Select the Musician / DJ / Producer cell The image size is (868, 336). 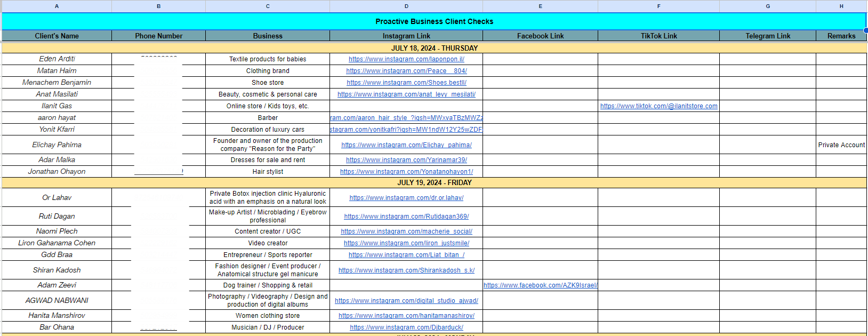click(x=268, y=327)
